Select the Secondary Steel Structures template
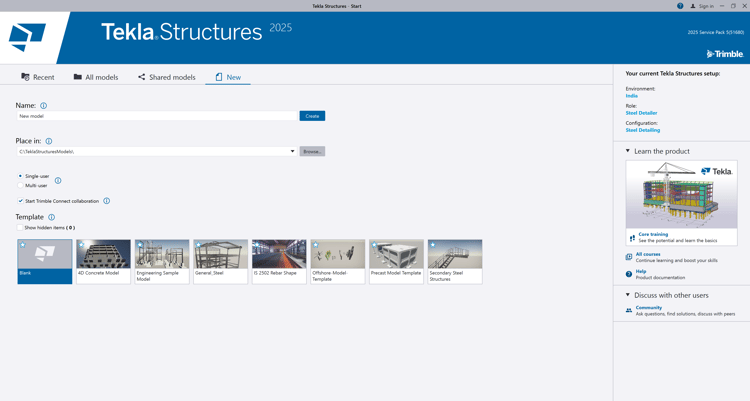 (x=455, y=262)
